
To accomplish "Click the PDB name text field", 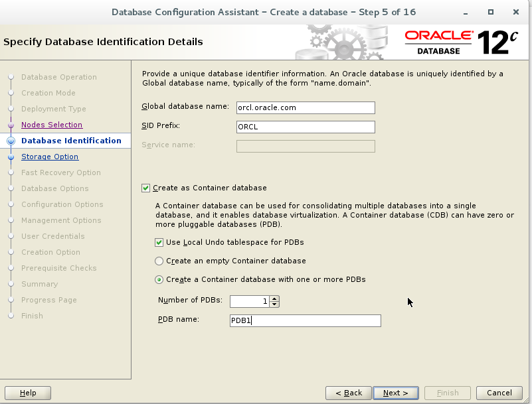I will click(x=305, y=320).
